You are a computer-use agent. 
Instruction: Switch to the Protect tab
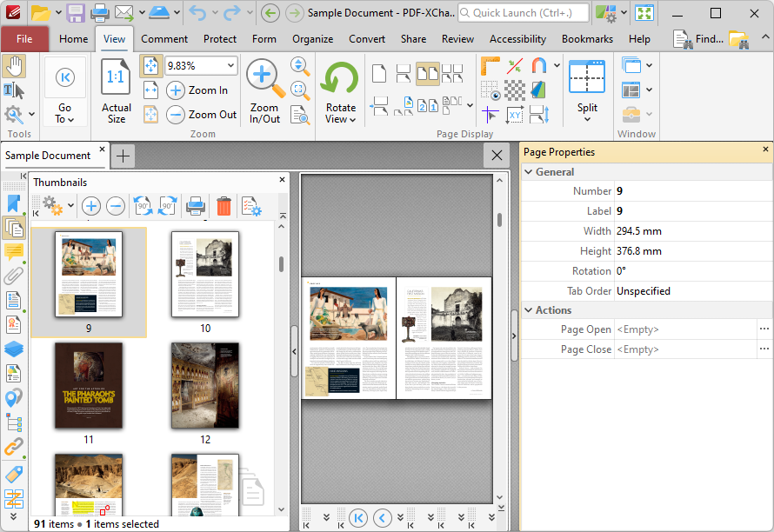pyautogui.click(x=220, y=39)
